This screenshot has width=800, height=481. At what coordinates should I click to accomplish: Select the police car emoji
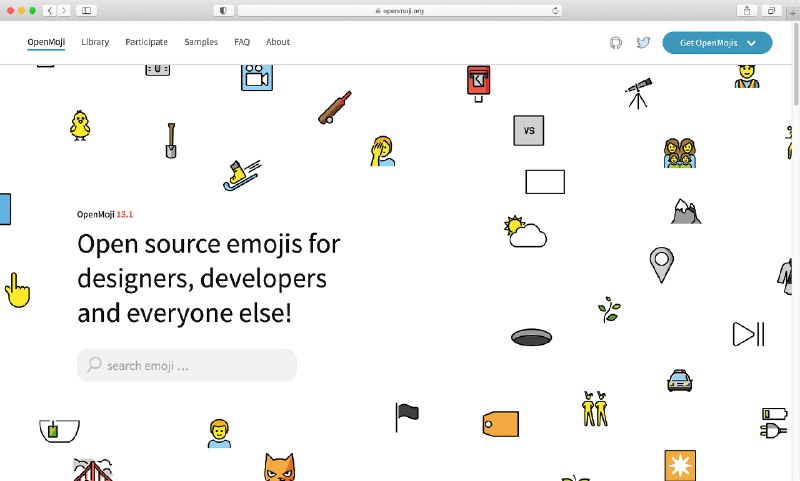pyautogui.click(x=680, y=381)
